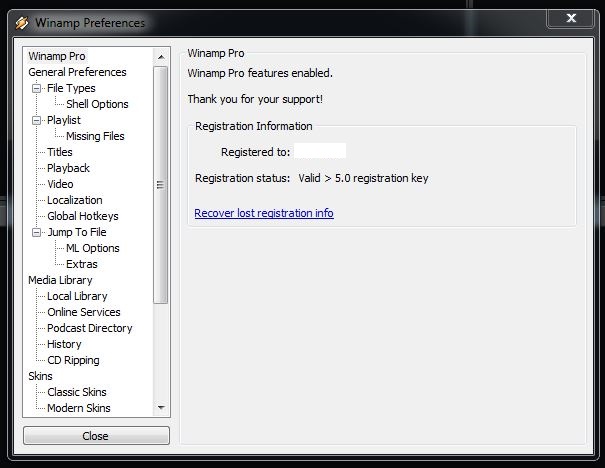Viewport: 605px width, 468px height.
Task: Open Classic Skins page
Action: [77, 392]
